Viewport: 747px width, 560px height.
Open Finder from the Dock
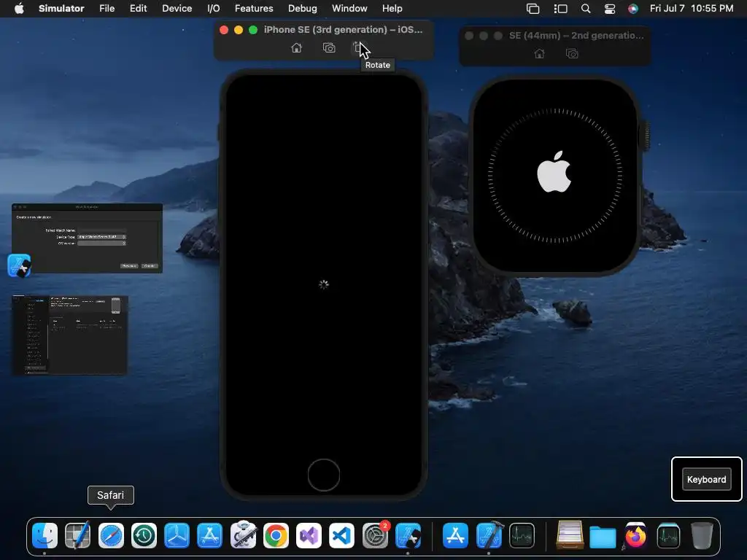tap(44, 536)
